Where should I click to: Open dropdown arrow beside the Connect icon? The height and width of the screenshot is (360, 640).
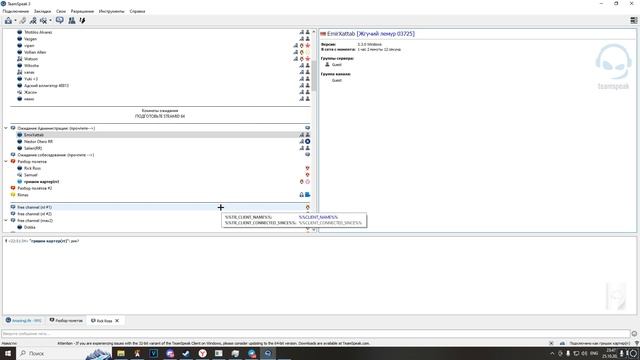[16, 21]
